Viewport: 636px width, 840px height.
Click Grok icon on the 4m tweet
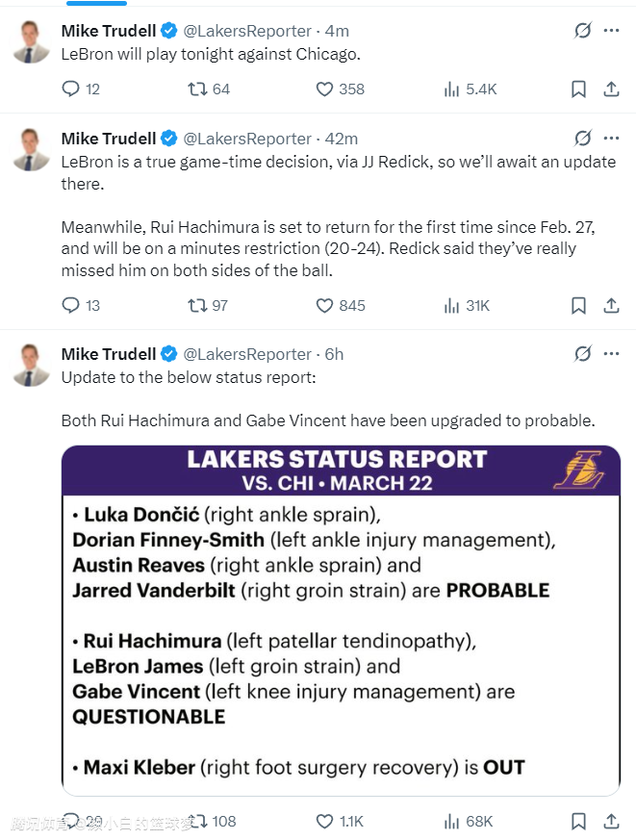pos(582,31)
